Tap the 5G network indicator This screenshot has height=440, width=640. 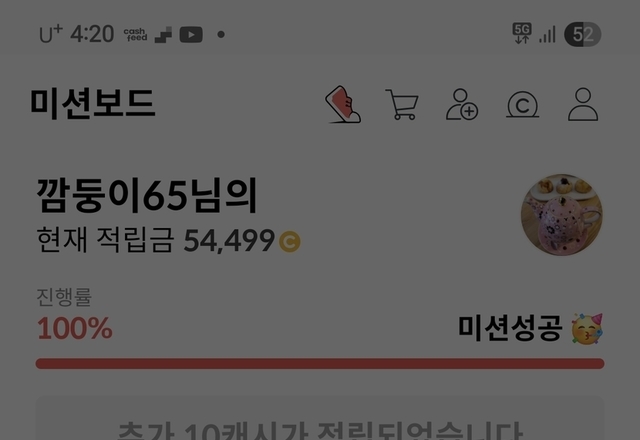[522, 33]
